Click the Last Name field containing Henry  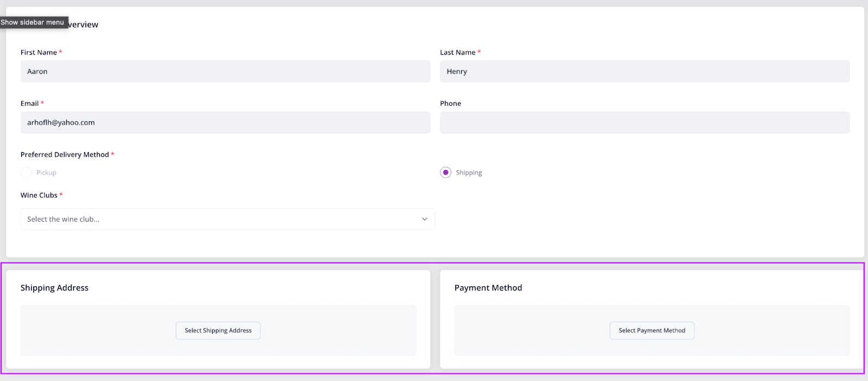tap(644, 72)
